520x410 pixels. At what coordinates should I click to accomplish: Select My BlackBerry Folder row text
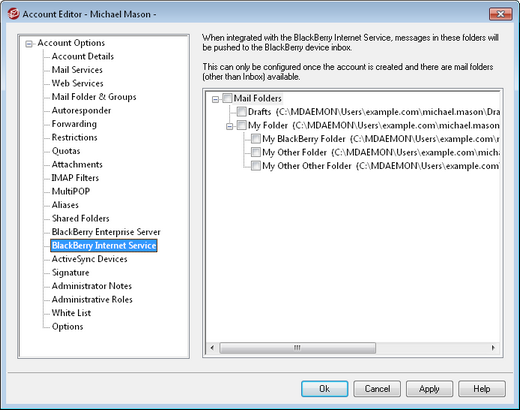pyautogui.click(x=381, y=139)
